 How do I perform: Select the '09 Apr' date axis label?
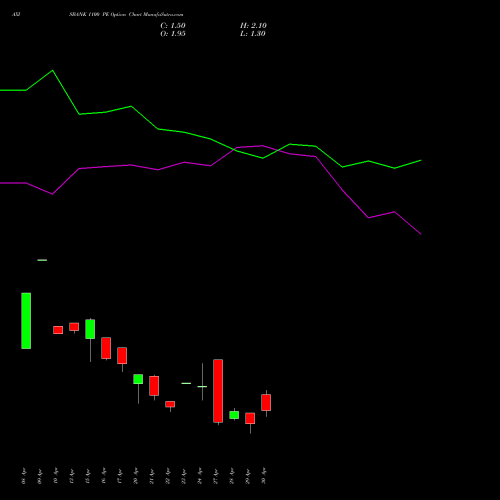point(39,476)
